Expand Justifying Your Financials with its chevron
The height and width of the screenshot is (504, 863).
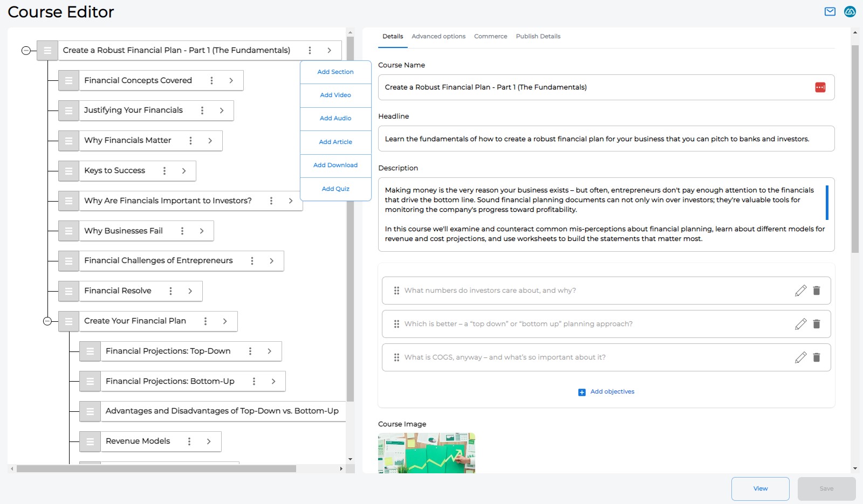point(222,110)
